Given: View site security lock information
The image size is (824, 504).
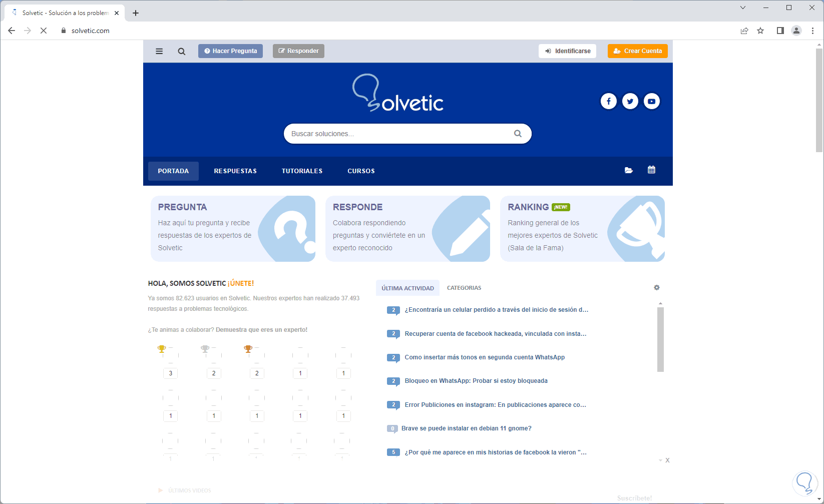Looking at the screenshot, I should tap(64, 31).
